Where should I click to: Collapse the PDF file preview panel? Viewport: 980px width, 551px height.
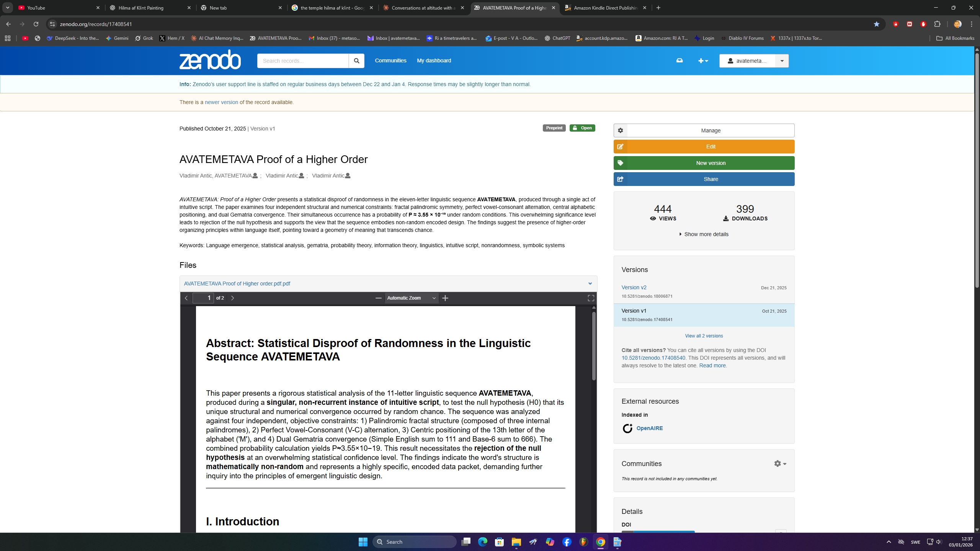(590, 284)
